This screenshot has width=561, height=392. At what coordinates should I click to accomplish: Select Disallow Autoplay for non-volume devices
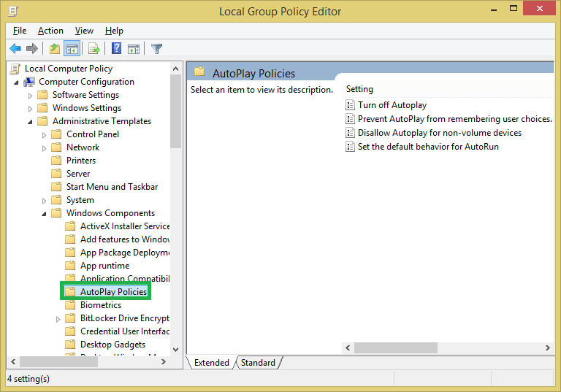(x=440, y=133)
